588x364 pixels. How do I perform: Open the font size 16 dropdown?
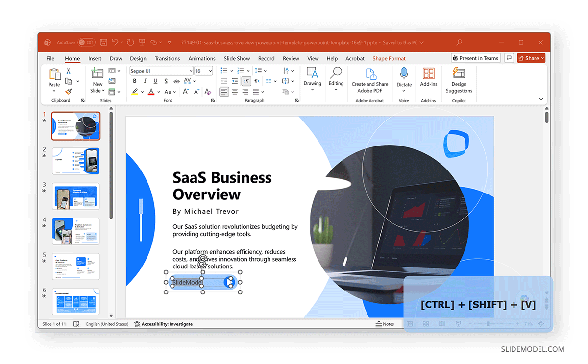click(x=210, y=71)
